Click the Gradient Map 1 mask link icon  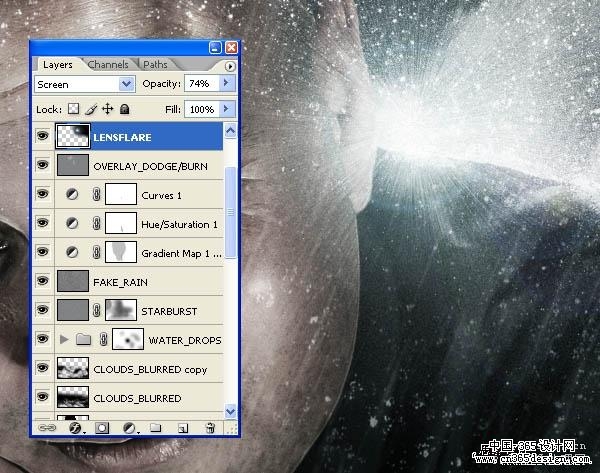pyautogui.click(x=96, y=252)
